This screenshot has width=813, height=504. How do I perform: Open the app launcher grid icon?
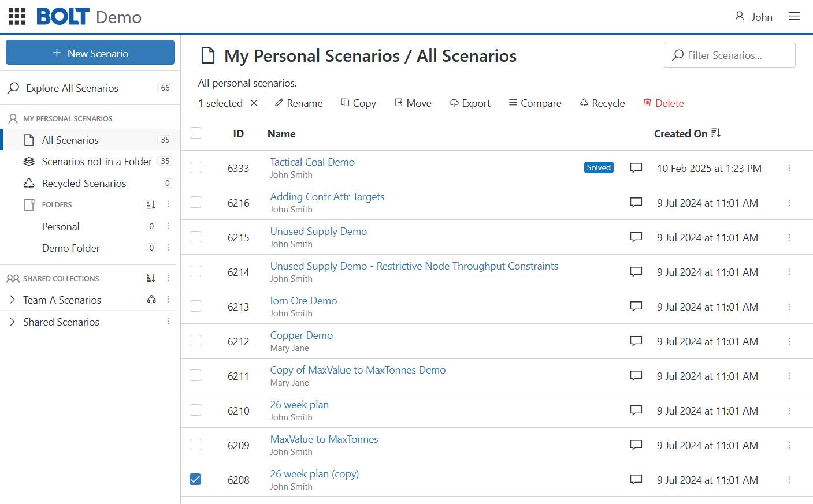click(x=17, y=17)
